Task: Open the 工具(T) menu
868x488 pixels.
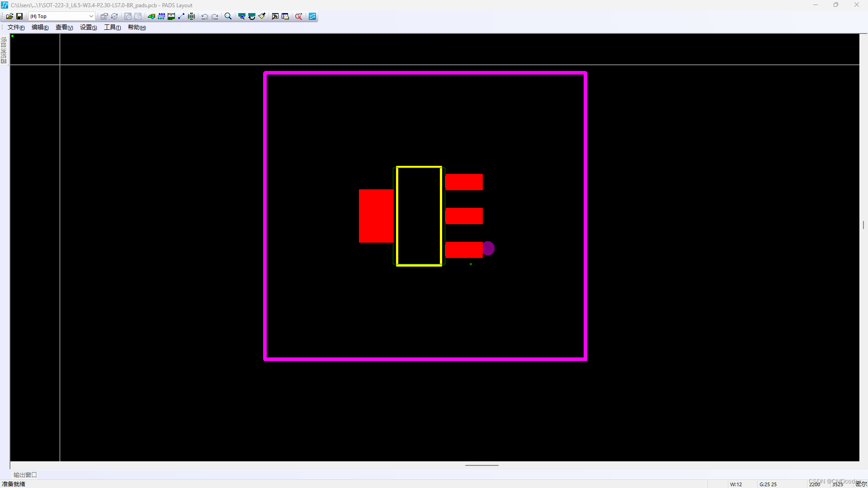Action: (x=112, y=28)
